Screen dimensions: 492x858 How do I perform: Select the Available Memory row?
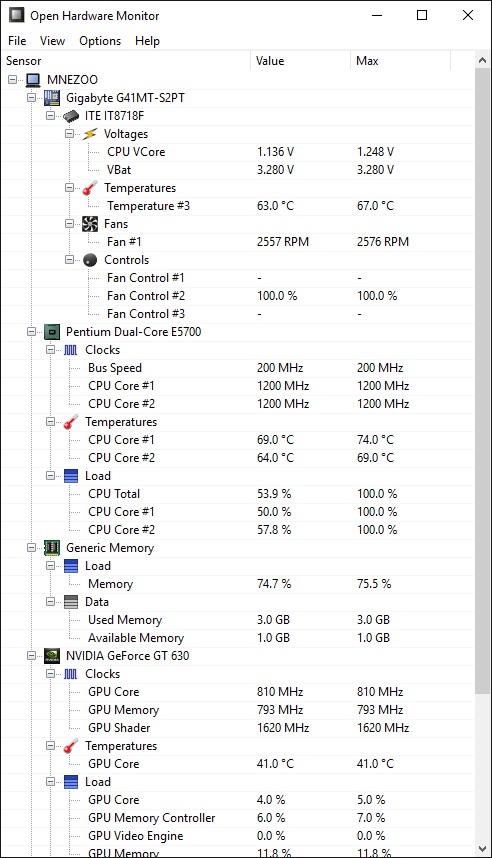point(238,638)
